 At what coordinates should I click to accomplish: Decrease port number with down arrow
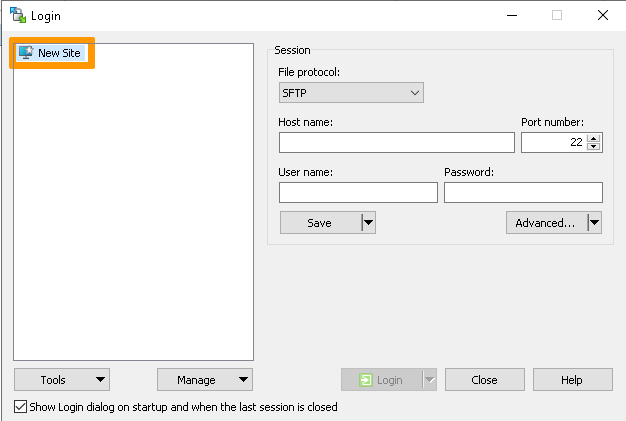click(x=594, y=146)
